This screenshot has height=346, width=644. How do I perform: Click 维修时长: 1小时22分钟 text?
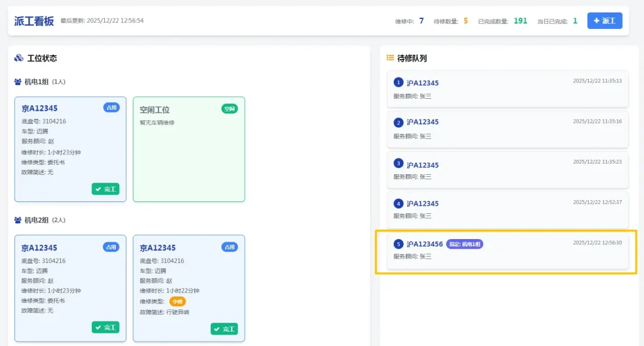coord(170,291)
